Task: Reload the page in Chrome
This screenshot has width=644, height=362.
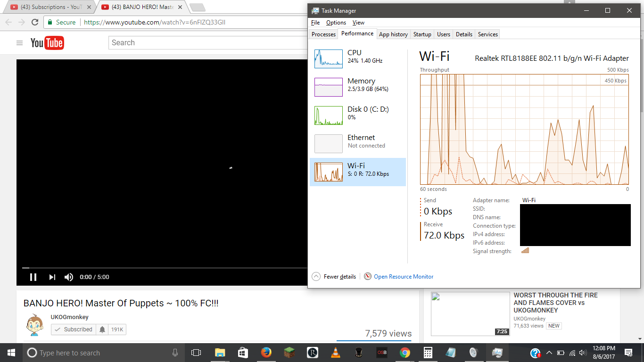Action: tap(35, 22)
